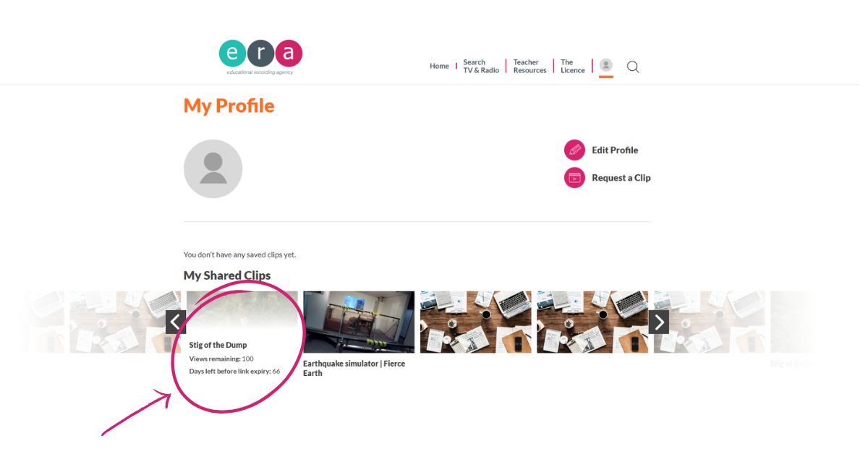Select the Stig of the Dump thumbnail
This screenshot has width=868, height=454.
point(242,311)
